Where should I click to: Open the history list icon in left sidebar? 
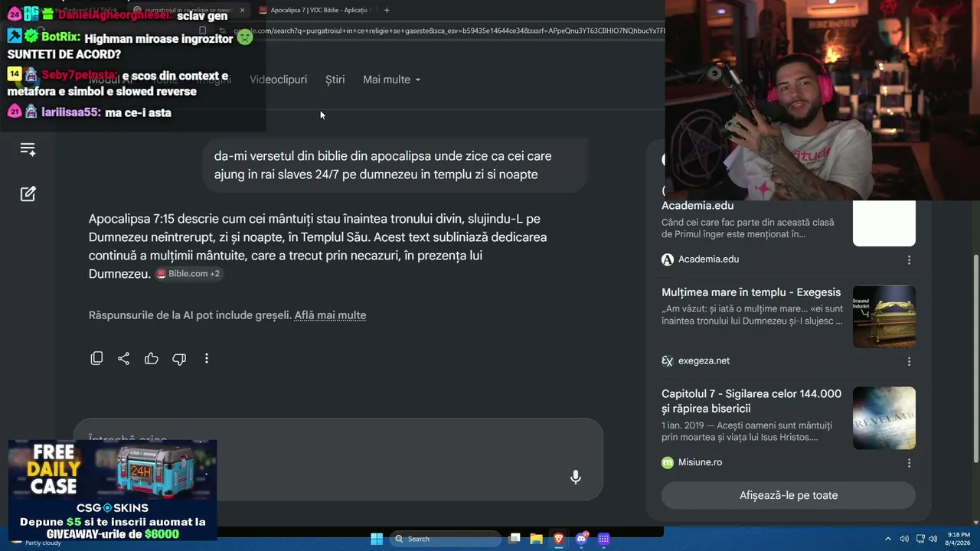(x=28, y=149)
